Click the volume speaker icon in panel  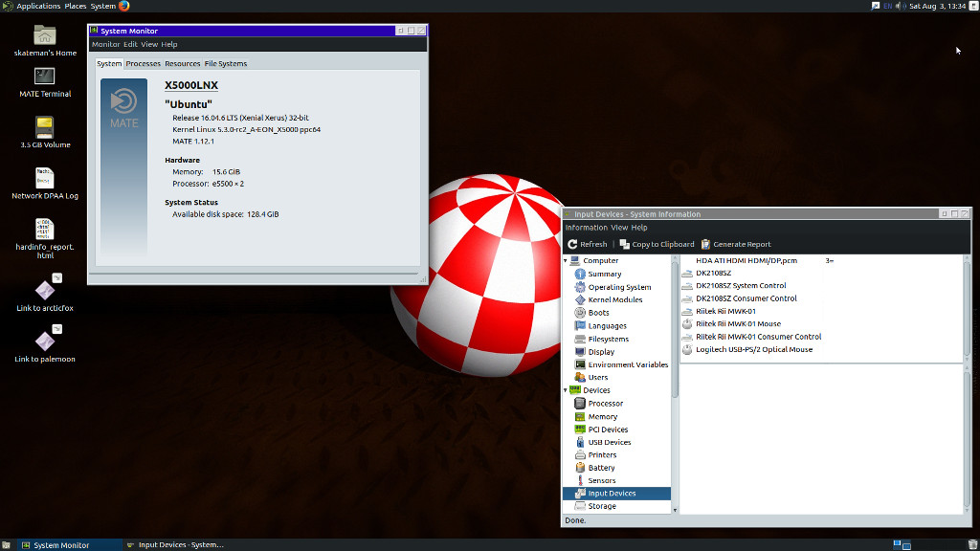[x=901, y=6]
